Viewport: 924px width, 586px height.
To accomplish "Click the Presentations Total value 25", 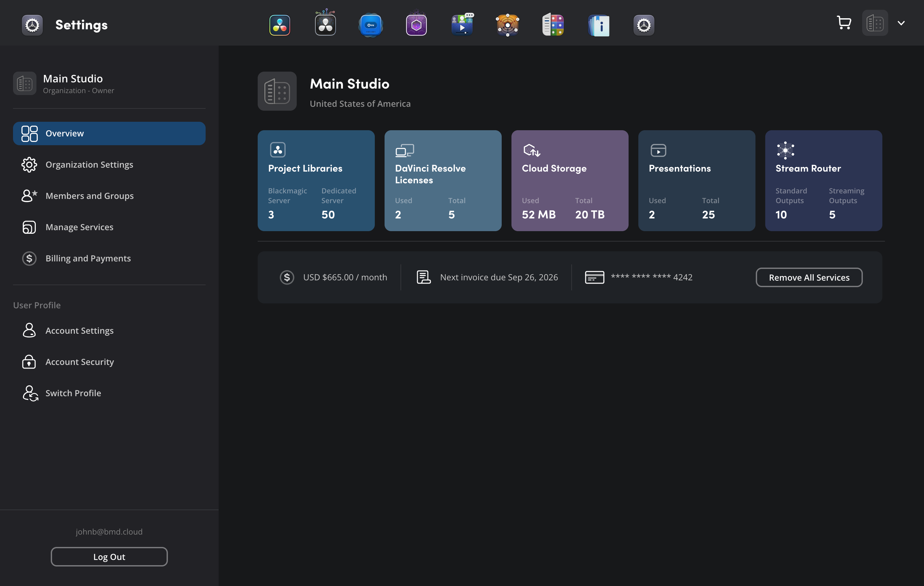I will pos(708,214).
